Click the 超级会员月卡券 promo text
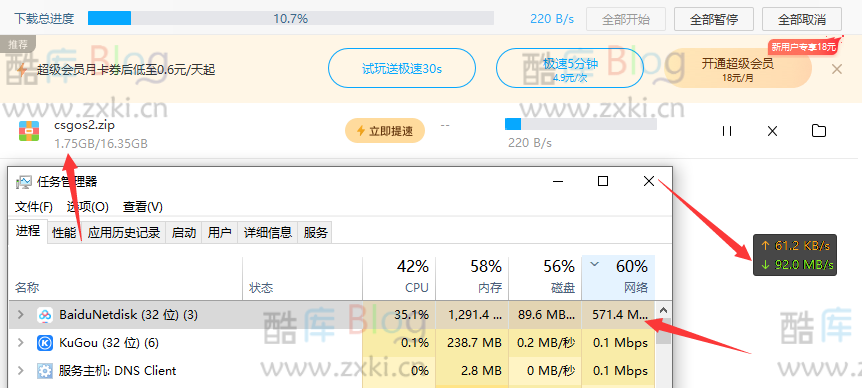Screen dimensions: 862x388 (126, 70)
